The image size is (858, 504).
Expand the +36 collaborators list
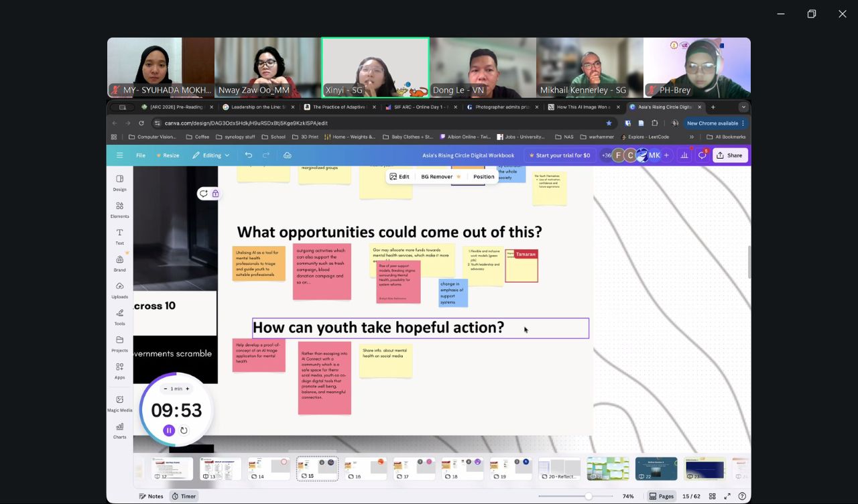coord(606,155)
